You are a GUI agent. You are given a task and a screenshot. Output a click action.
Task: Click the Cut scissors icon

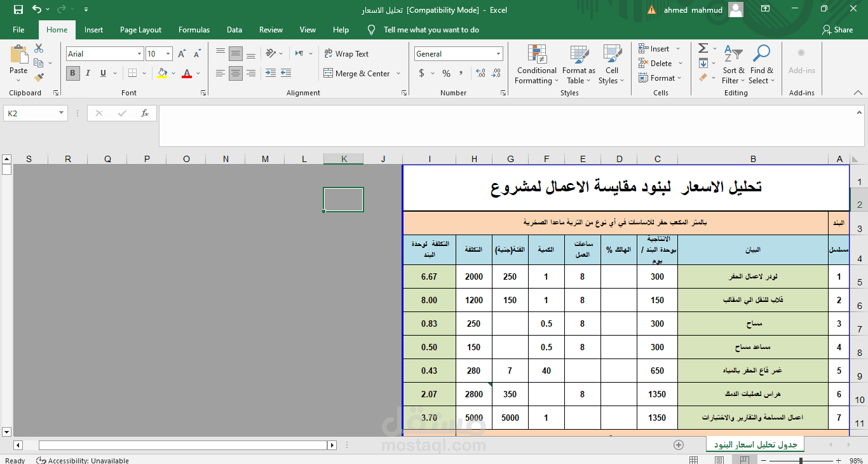pyautogui.click(x=39, y=48)
